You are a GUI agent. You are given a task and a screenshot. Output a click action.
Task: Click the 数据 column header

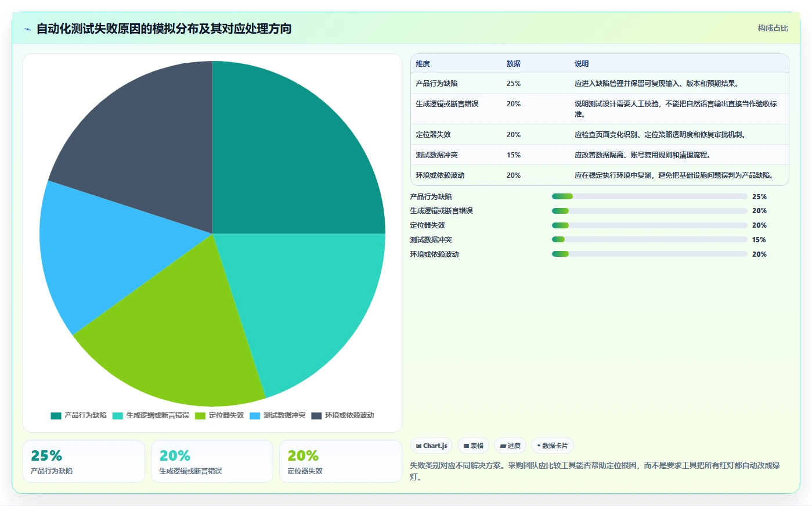pos(514,64)
